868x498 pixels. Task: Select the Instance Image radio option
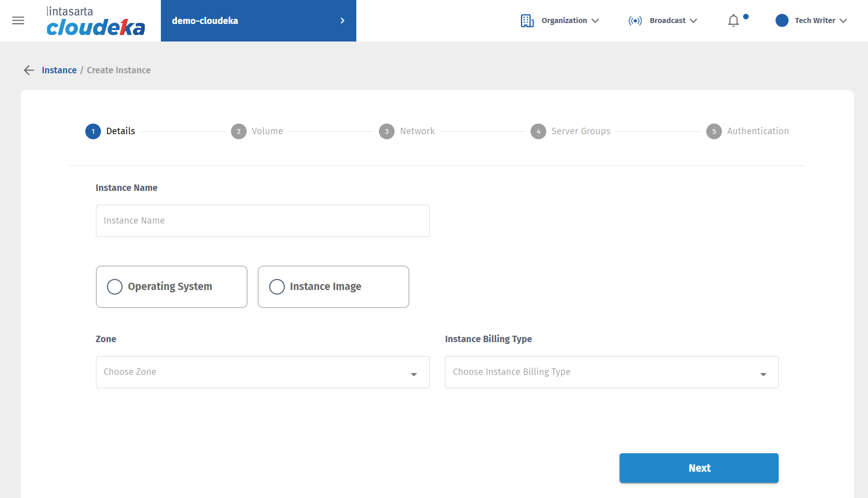point(277,287)
